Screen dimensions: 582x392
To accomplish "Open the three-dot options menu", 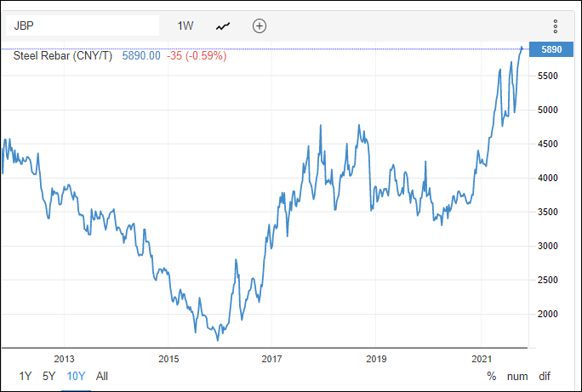I will coord(555,26).
